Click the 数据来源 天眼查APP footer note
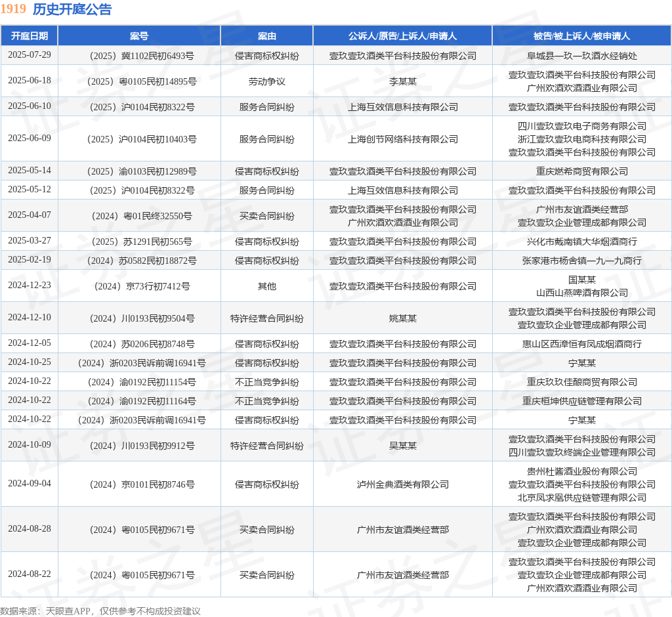This screenshot has height=617, width=672. [x=100, y=611]
